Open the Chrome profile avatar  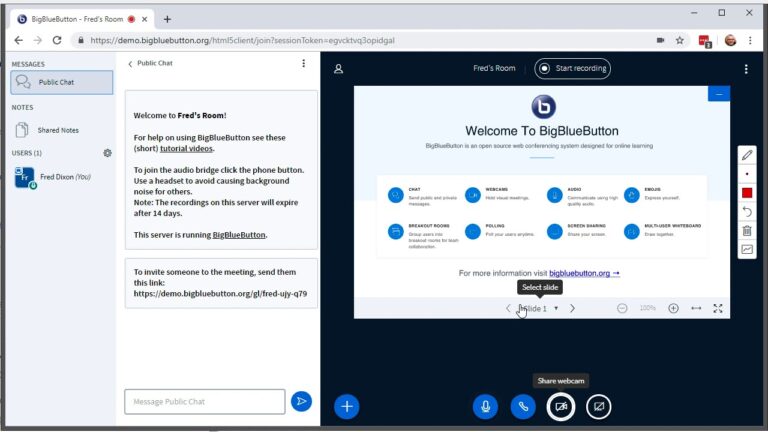tap(730, 41)
